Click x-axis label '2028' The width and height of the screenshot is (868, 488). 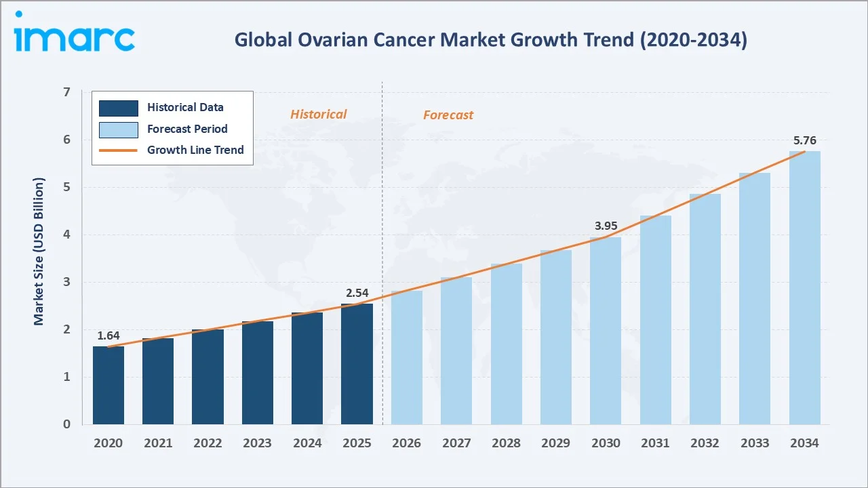[x=506, y=443]
